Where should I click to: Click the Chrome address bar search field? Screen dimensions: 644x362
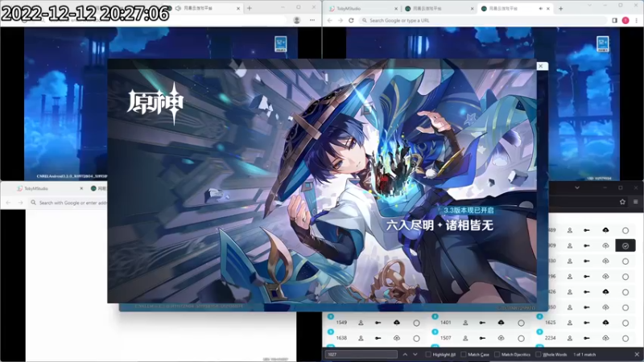click(x=482, y=20)
